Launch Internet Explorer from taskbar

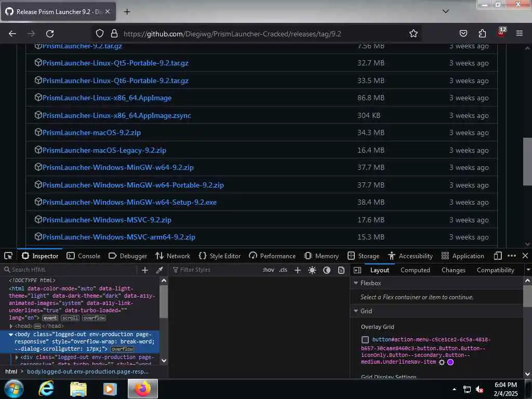tap(46, 389)
